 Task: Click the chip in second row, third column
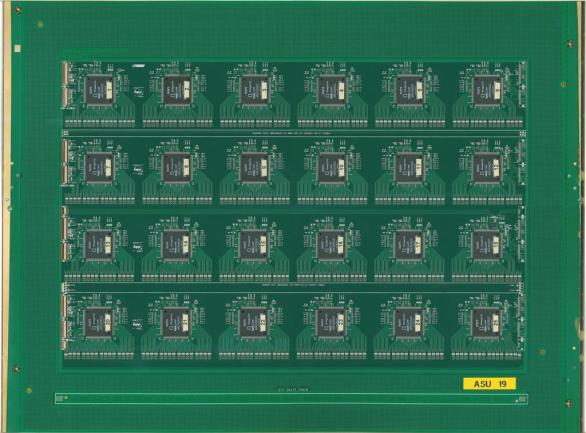(x=254, y=167)
